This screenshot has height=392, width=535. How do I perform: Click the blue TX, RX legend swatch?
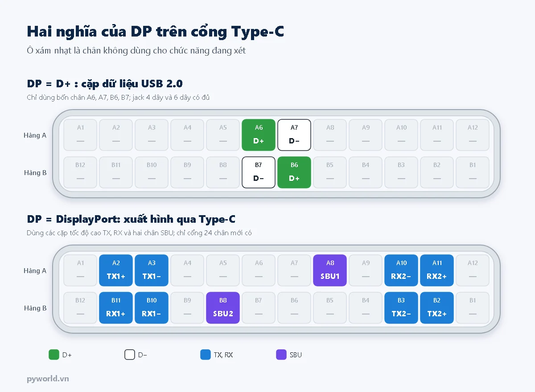(x=206, y=355)
